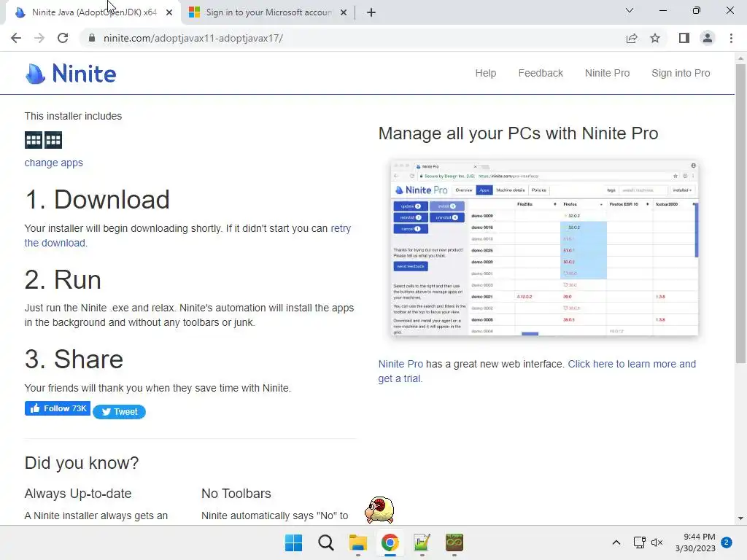Bookmark this page with the star
747x560 pixels.
(655, 38)
